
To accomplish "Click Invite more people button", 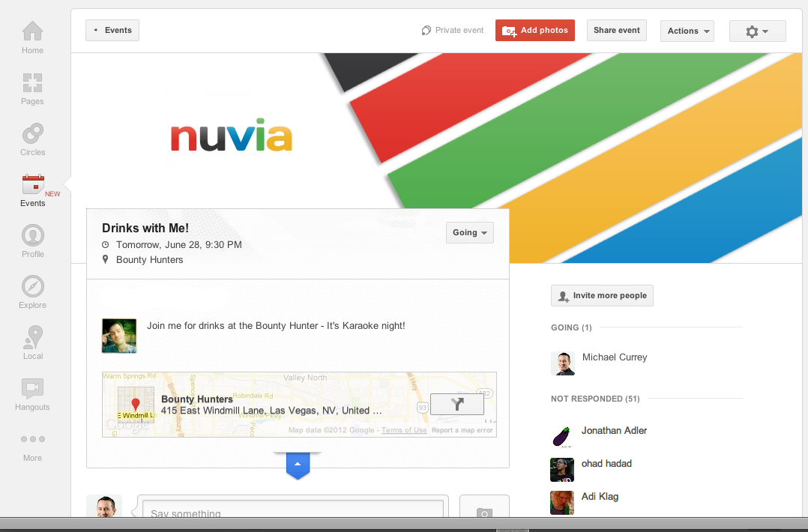I will 602,296.
